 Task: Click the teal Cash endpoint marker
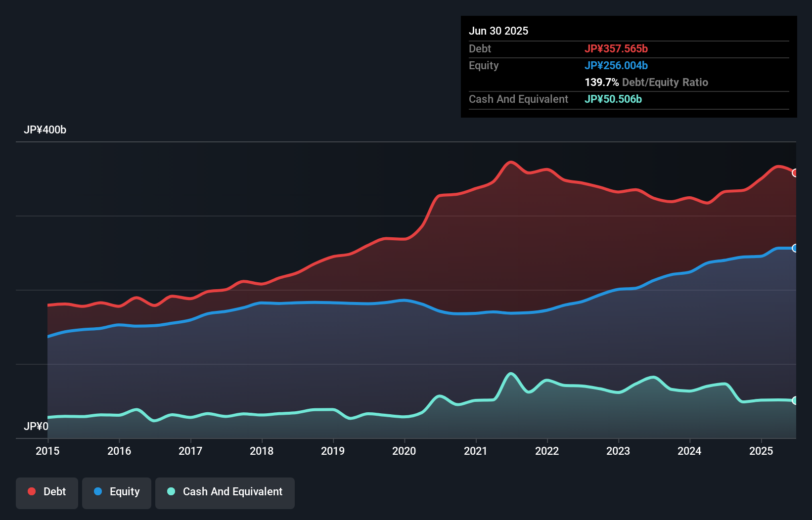pyautogui.click(x=795, y=400)
